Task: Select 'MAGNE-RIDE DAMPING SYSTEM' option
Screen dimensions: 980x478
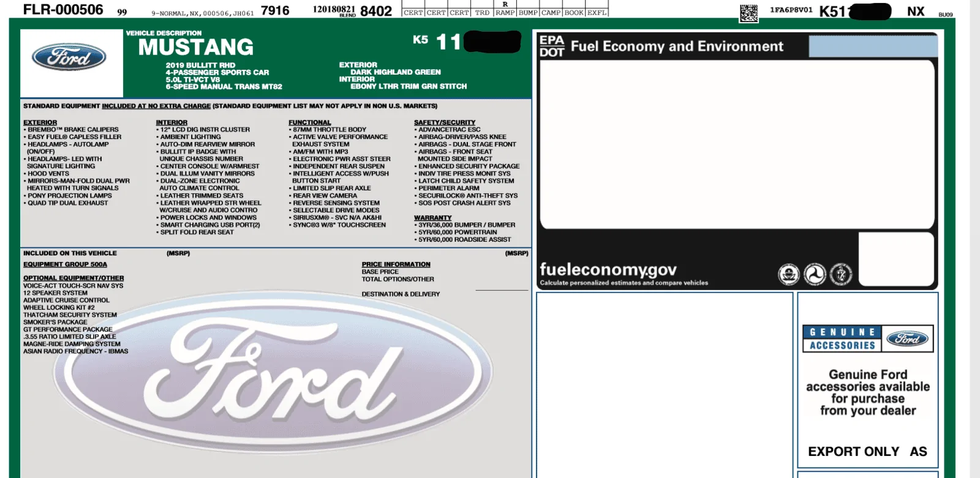Action: 72,344
